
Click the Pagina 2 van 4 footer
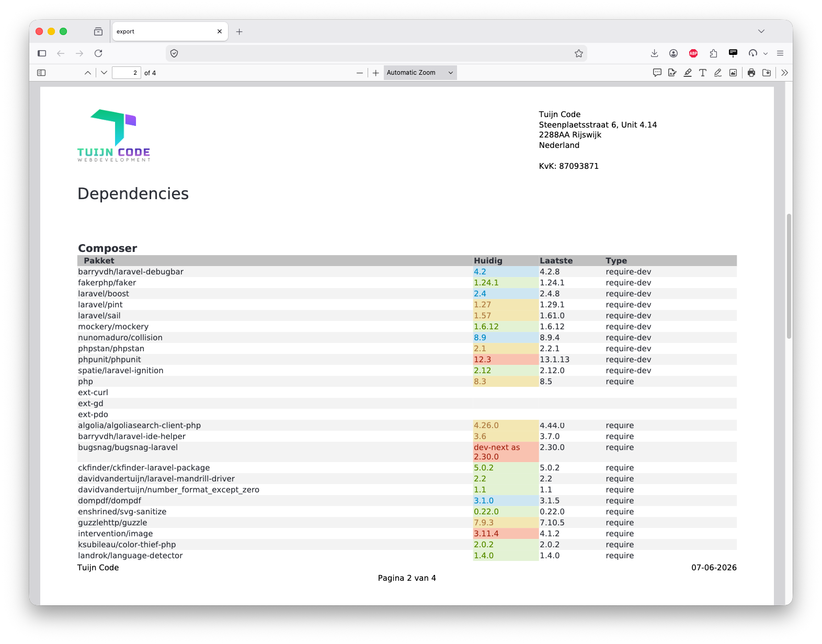tap(407, 578)
